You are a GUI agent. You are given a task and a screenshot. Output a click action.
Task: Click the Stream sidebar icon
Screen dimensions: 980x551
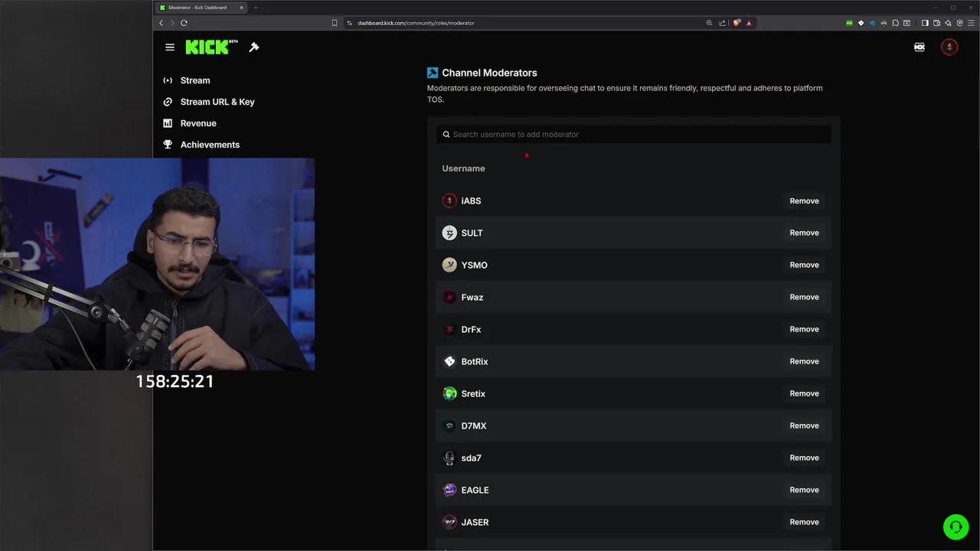[x=168, y=80]
